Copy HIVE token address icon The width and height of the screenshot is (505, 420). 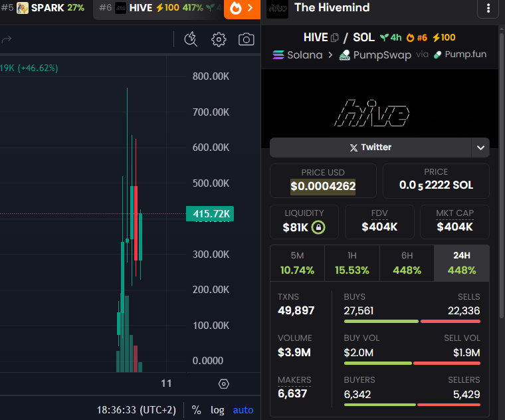pyautogui.click(x=335, y=38)
